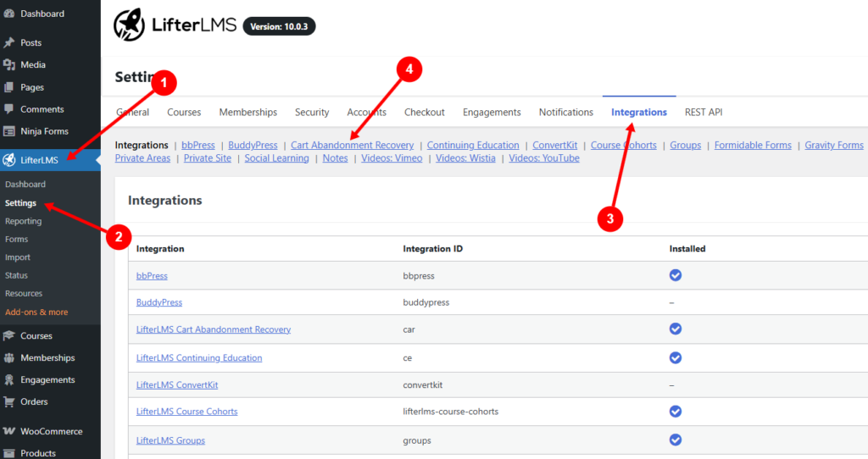
Task: Click installed checkmark for Course Cohorts row
Action: [x=676, y=412]
